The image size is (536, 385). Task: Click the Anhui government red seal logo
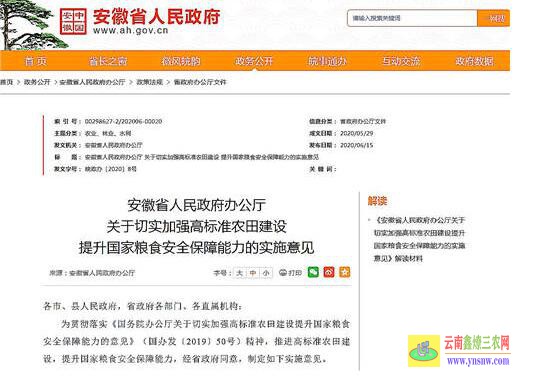(73, 21)
